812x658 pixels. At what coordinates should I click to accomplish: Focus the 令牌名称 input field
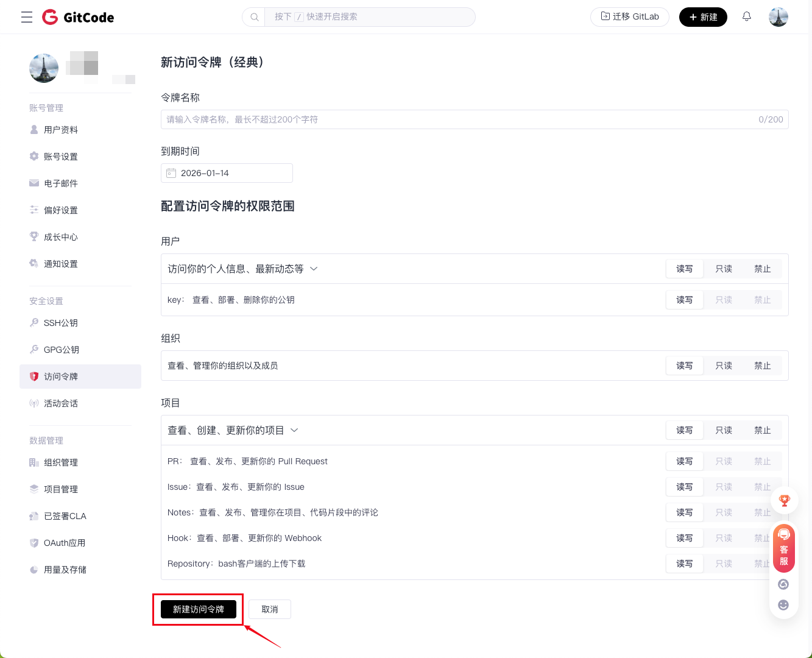tap(457, 119)
